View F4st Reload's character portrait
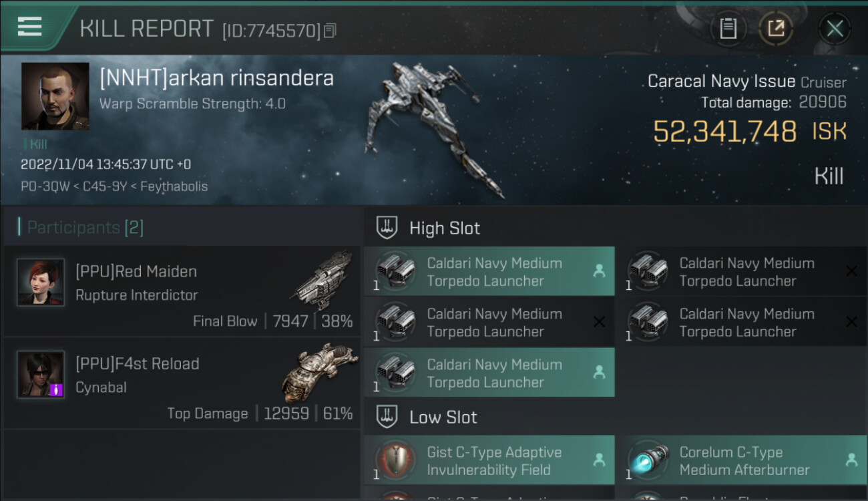This screenshot has height=501, width=868. (41, 374)
